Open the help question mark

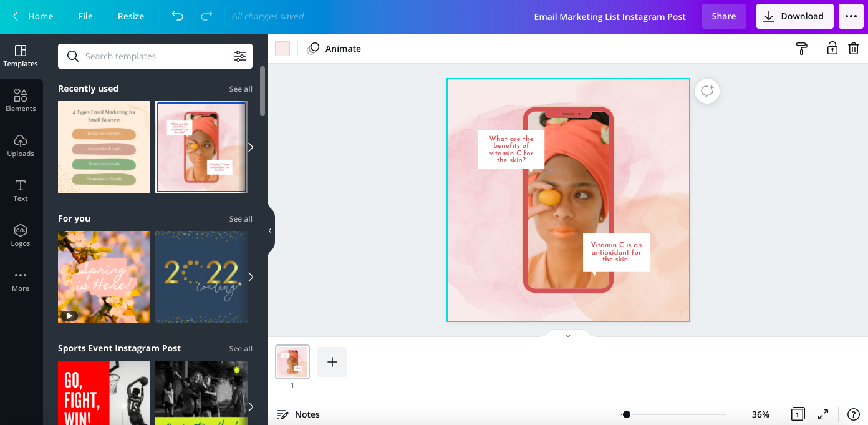pyautogui.click(x=854, y=414)
